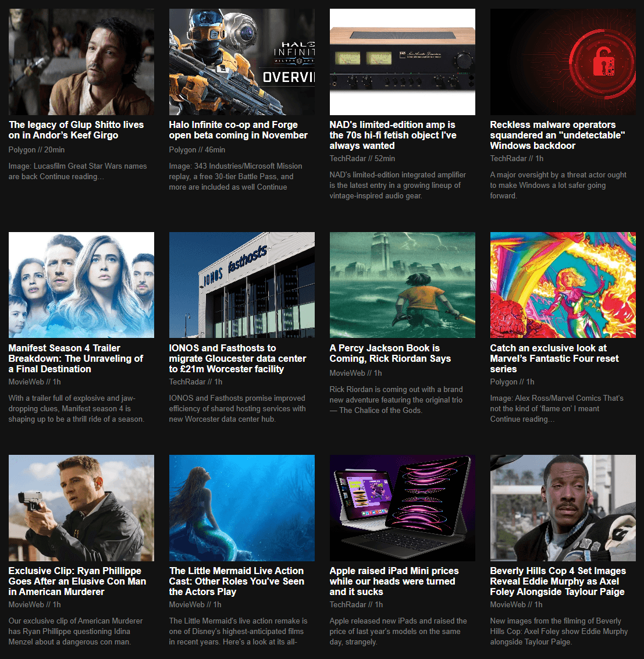The width and height of the screenshot is (644, 659).
Task: Open 'A Percy Jackson Book is Coming' title
Action: (x=390, y=353)
